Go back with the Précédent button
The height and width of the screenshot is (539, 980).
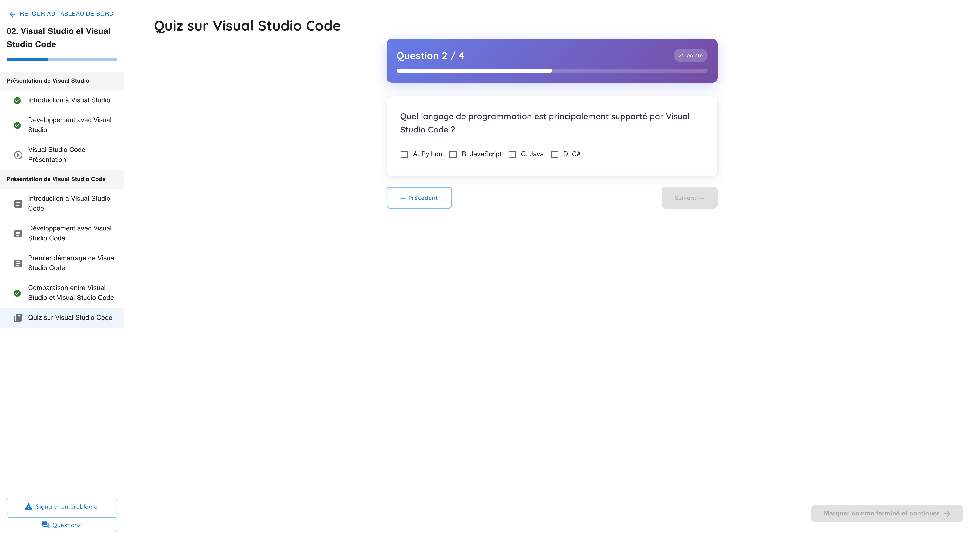[419, 198]
